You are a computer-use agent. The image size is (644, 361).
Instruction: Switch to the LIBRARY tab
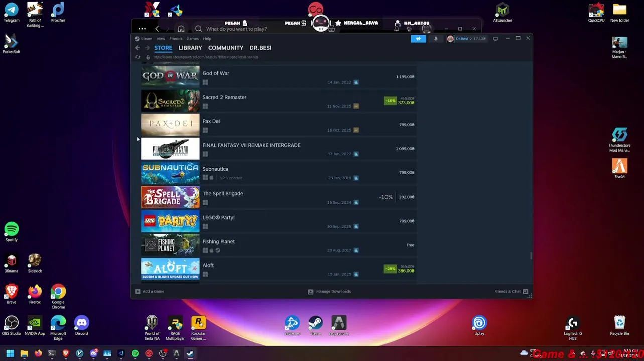(190, 48)
